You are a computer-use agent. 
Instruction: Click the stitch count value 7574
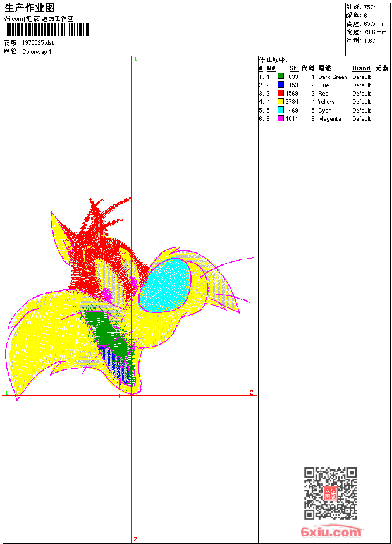click(x=370, y=8)
